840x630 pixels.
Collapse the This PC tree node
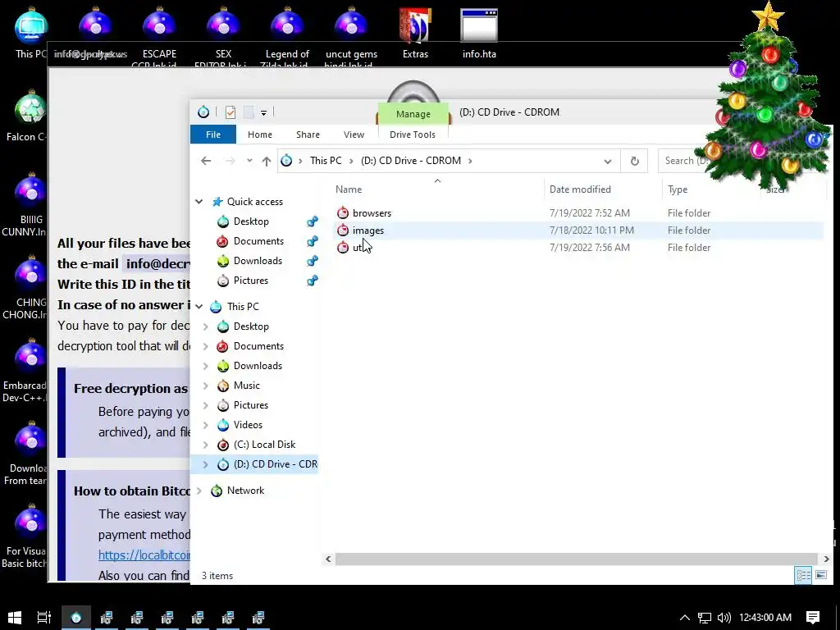199,307
